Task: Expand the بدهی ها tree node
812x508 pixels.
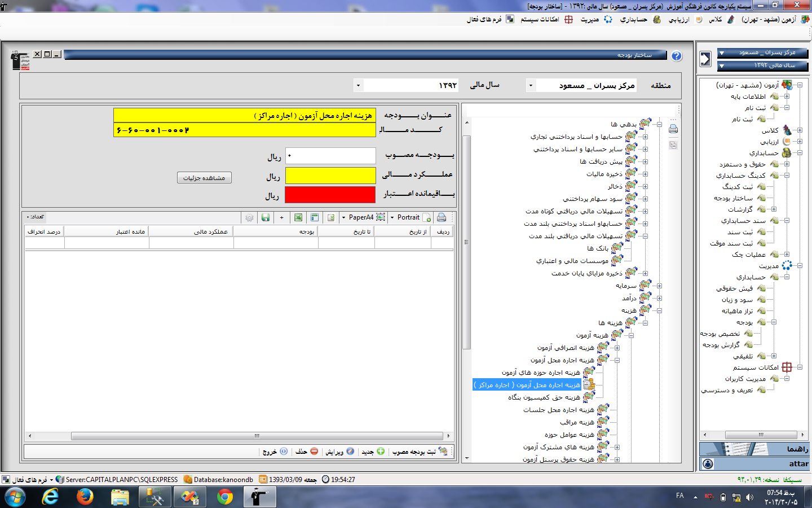Action: (659, 124)
